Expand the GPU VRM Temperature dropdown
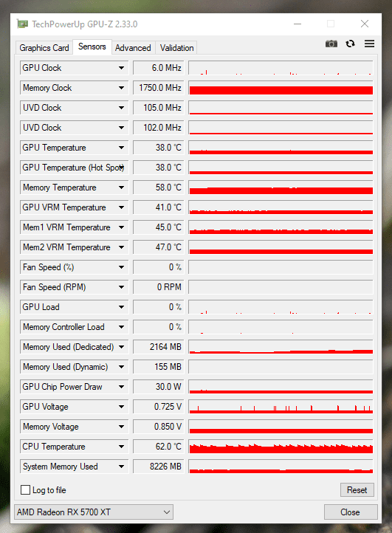 (121, 207)
